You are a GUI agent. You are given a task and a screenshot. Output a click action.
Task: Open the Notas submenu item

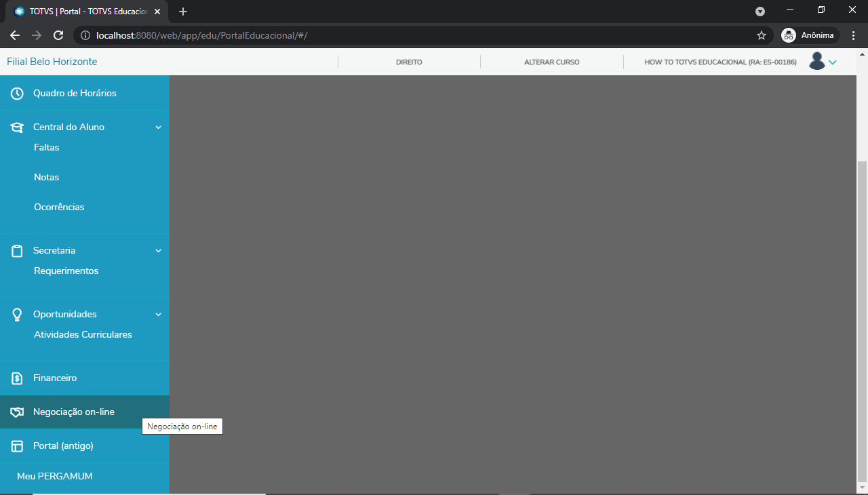pyautogui.click(x=47, y=177)
